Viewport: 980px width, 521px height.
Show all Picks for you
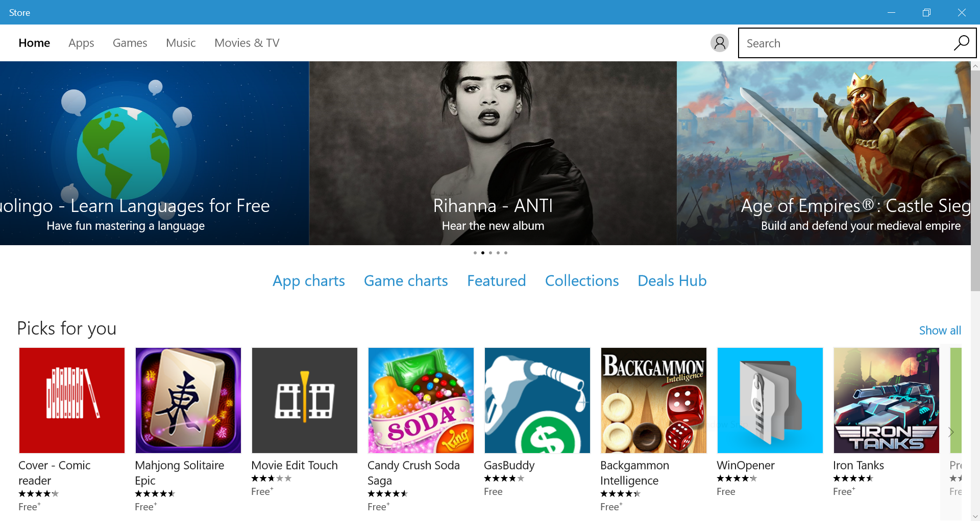tap(940, 330)
